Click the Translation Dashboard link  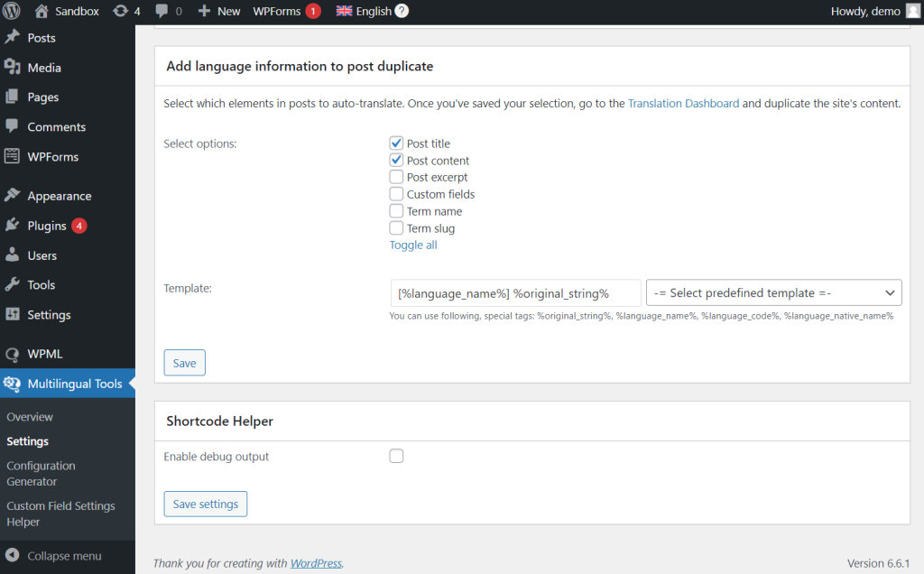(x=683, y=104)
